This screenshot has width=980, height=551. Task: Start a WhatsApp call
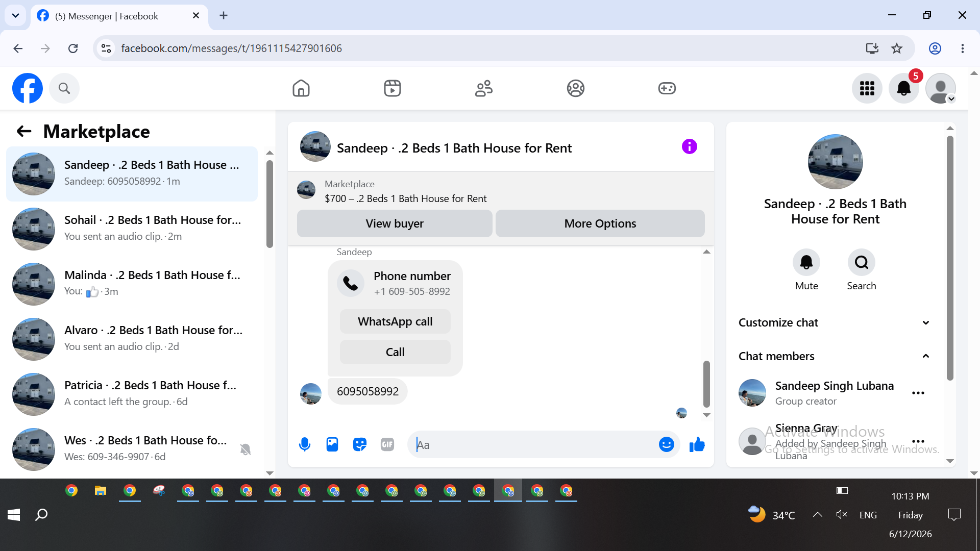(395, 321)
